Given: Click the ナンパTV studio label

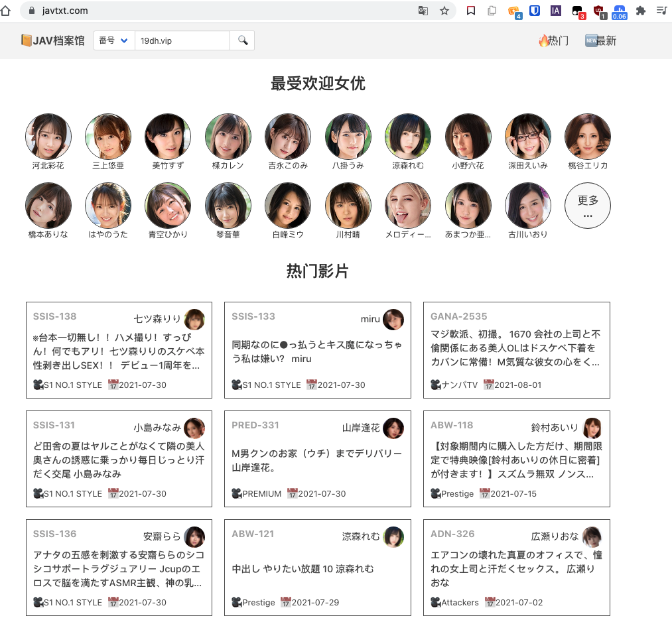Looking at the screenshot, I should (460, 385).
